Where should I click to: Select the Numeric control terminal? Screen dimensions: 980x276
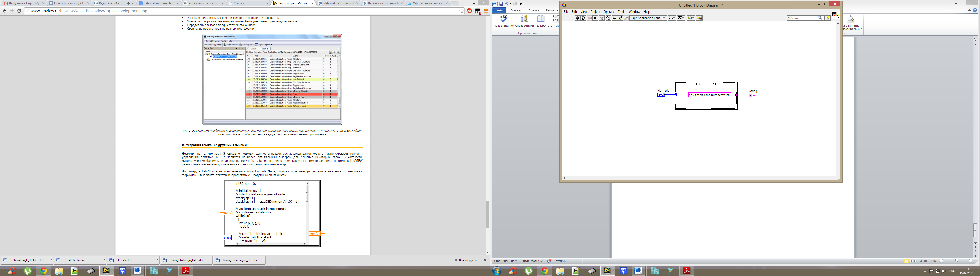coord(661,95)
